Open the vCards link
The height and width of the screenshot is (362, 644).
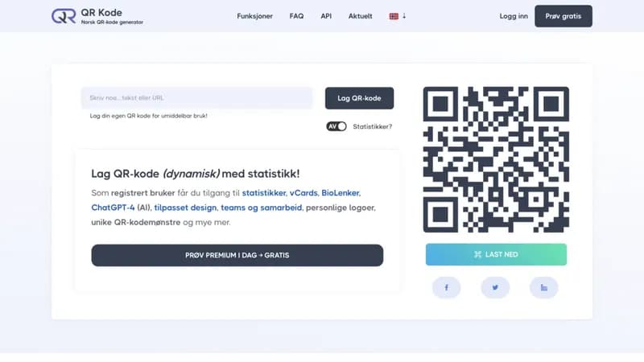click(x=303, y=193)
